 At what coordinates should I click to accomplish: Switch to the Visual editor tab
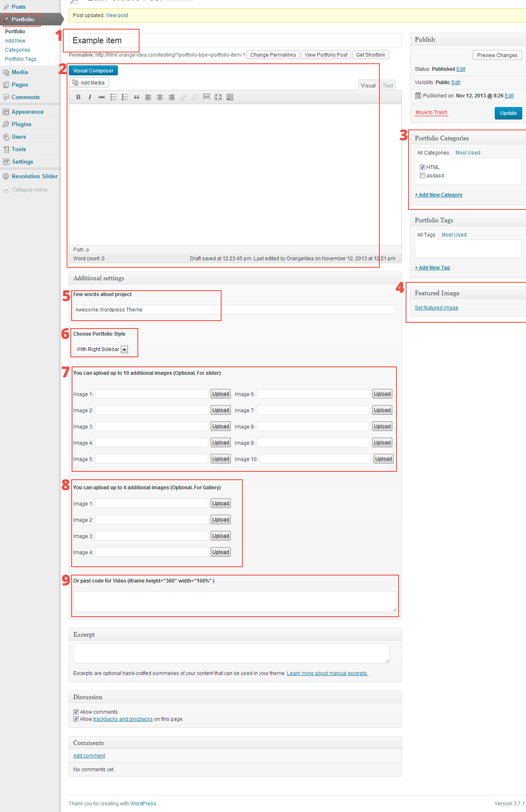(368, 85)
